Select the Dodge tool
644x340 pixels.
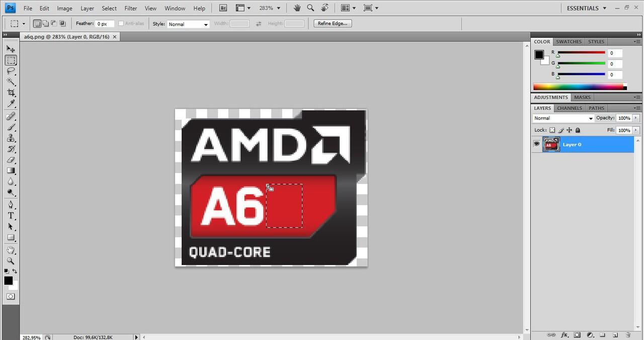click(x=11, y=193)
